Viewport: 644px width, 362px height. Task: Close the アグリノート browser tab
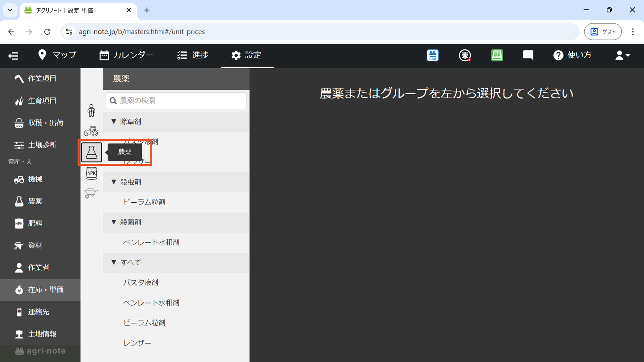pos(129,10)
